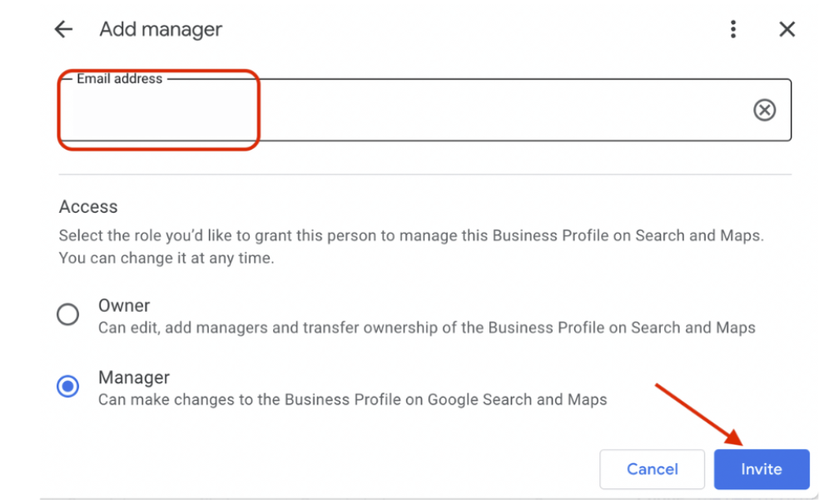Click the floating Email address label
Viewport: 829px width, 504px height.
point(119,79)
